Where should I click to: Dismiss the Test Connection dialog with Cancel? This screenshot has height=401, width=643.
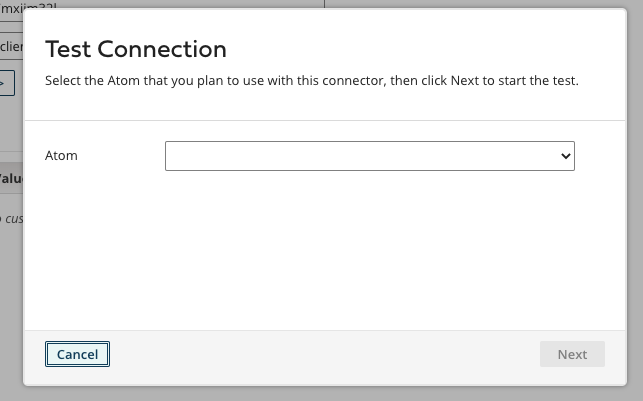click(x=77, y=354)
